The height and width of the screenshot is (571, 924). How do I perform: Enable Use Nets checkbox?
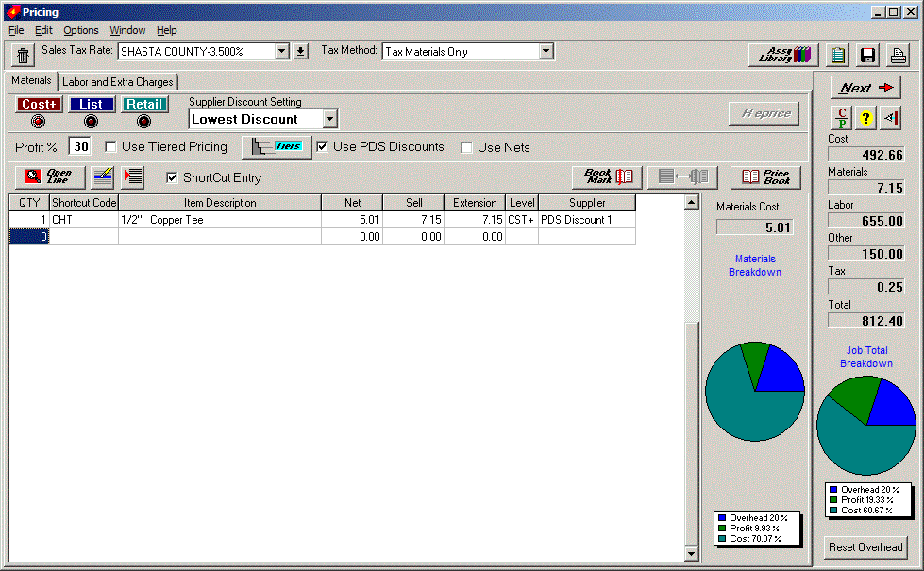coord(466,147)
